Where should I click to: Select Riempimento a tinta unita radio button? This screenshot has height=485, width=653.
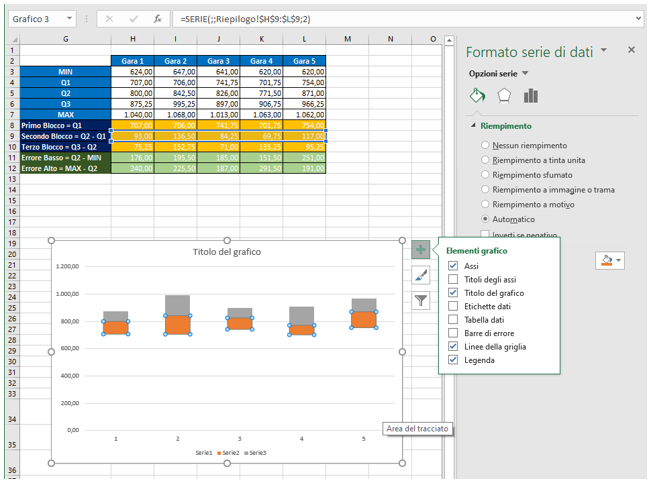486,161
